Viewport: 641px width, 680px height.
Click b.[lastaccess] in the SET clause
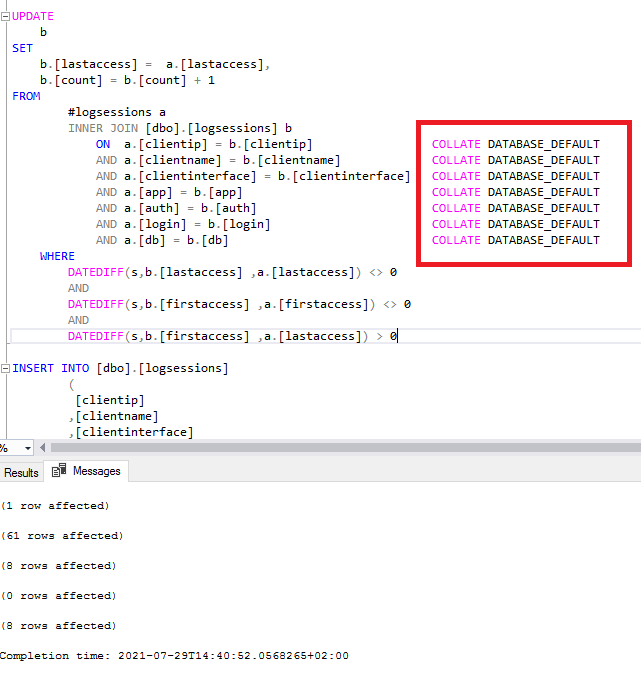(88, 64)
